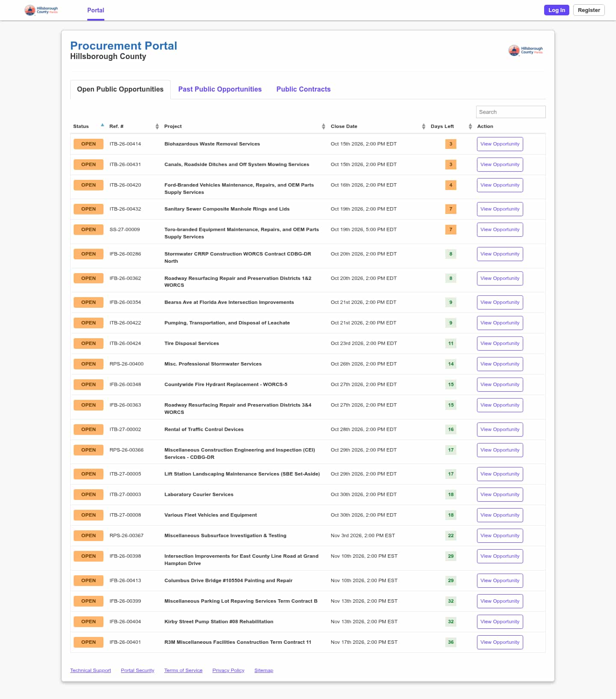Click close date 'Oct 19th 2026, 5:00 PM EDT'

click(364, 229)
